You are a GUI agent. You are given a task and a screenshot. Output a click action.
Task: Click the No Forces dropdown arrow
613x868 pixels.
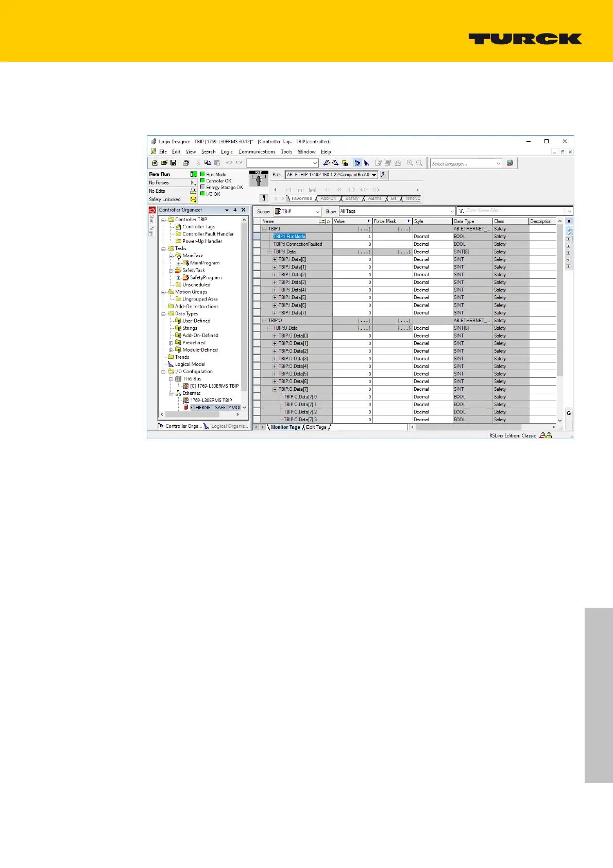point(193,182)
